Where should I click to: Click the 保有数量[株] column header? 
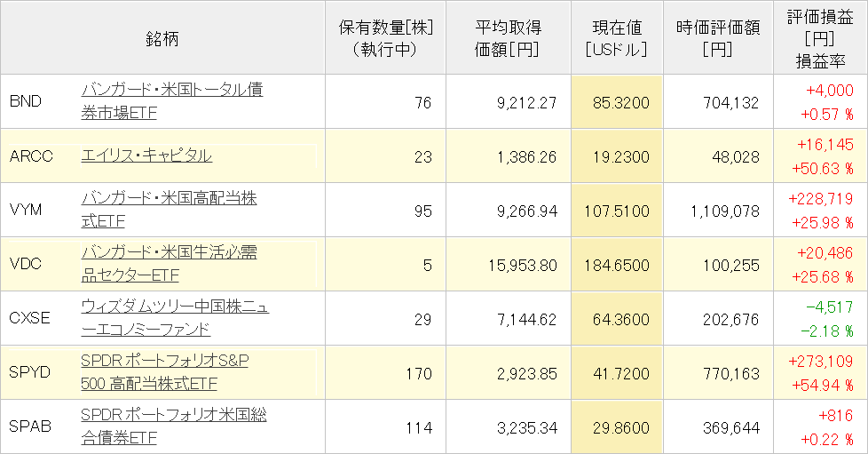point(385,37)
